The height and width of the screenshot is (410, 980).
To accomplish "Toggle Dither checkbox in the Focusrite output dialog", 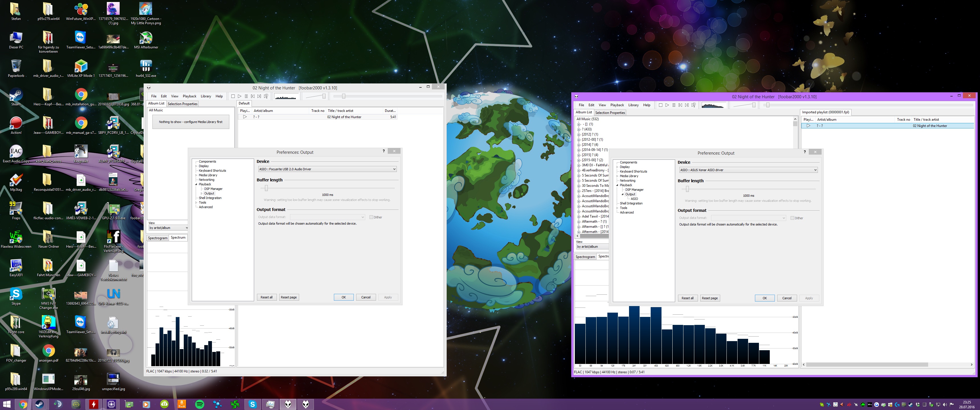I will pyautogui.click(x=371, y=217).
